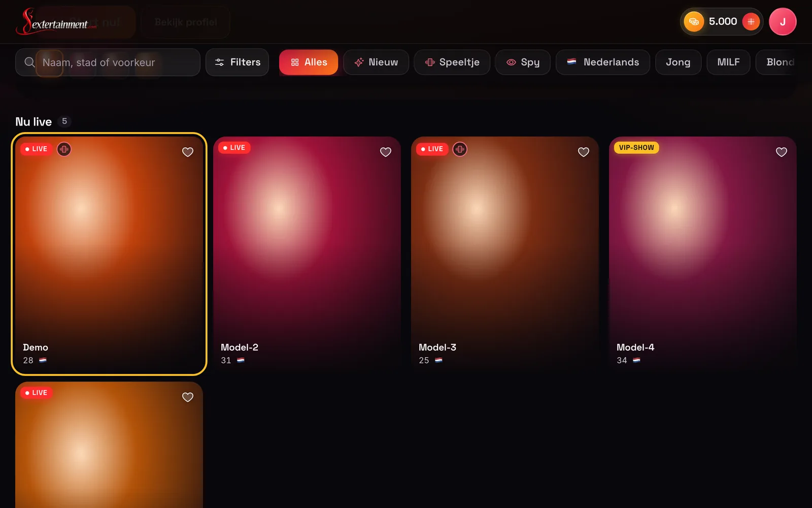Screen dimensions: 812x508
Task: Click the Model-4 name text
Action: click(635, 347)
